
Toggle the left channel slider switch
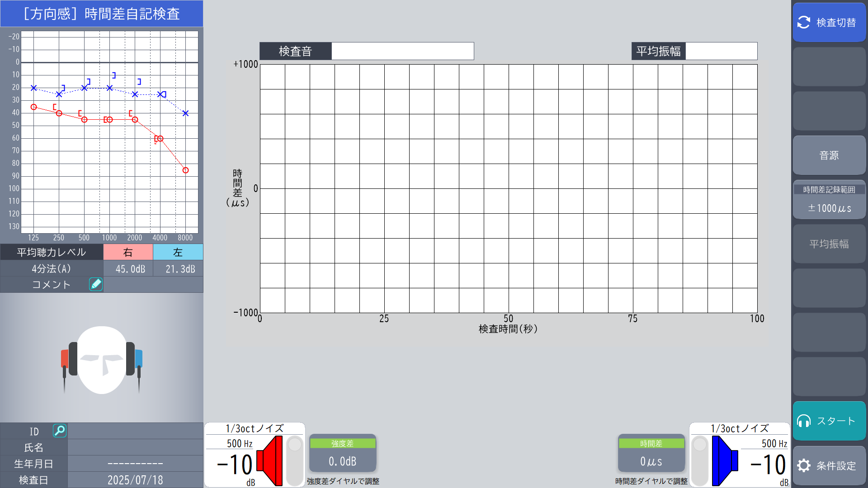[700, 461]
